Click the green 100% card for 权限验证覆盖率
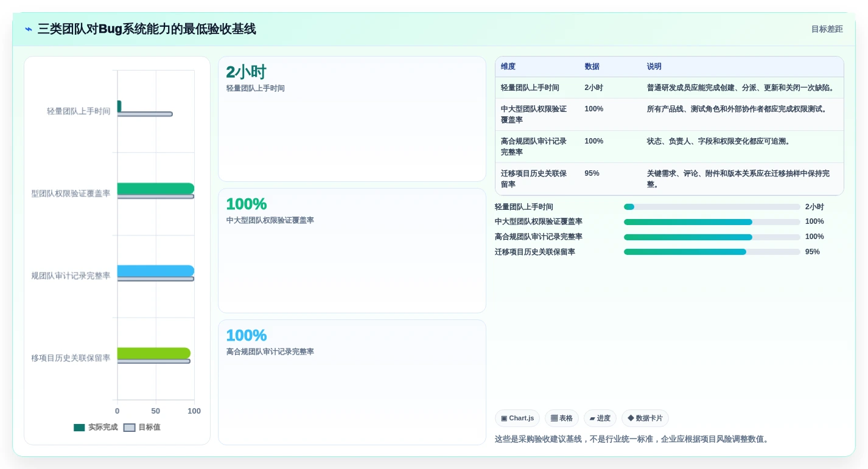 [x=352, y=251]
